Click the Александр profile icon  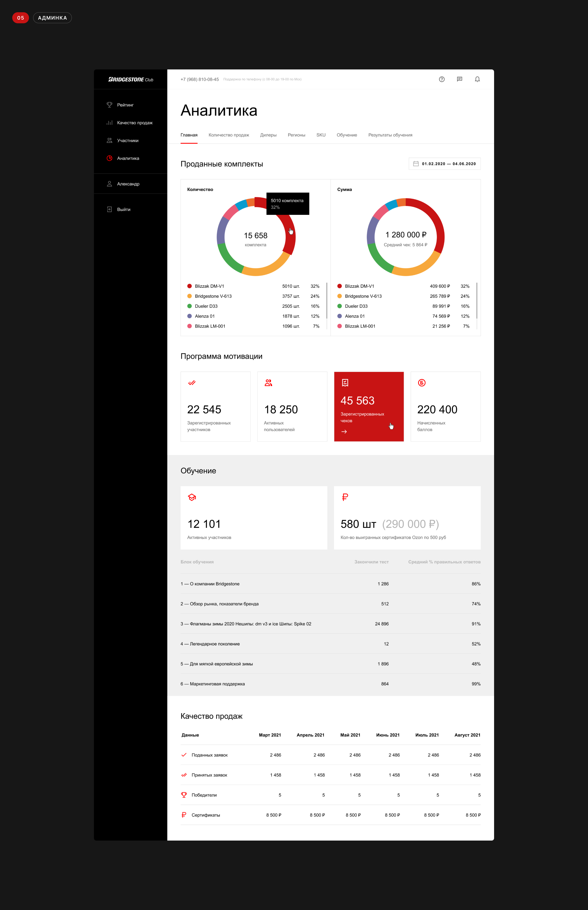pyautogui.click(x=110, y=184)
